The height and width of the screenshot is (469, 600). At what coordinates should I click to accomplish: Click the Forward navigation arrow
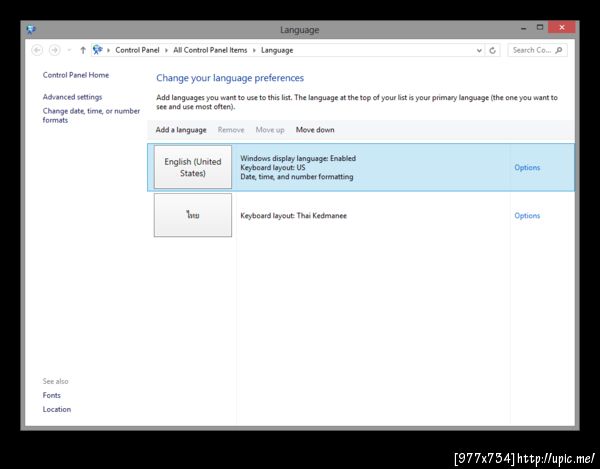(x=54, y=50)
